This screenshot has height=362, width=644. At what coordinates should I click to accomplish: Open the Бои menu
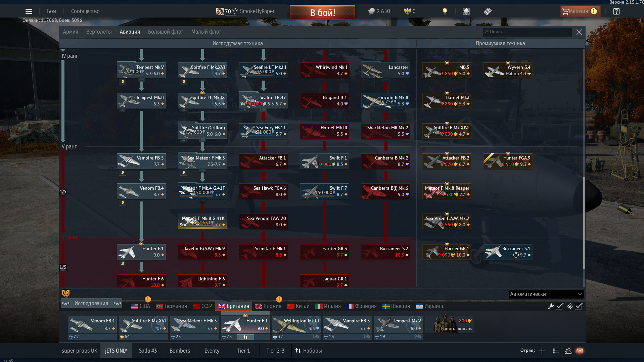51,11
